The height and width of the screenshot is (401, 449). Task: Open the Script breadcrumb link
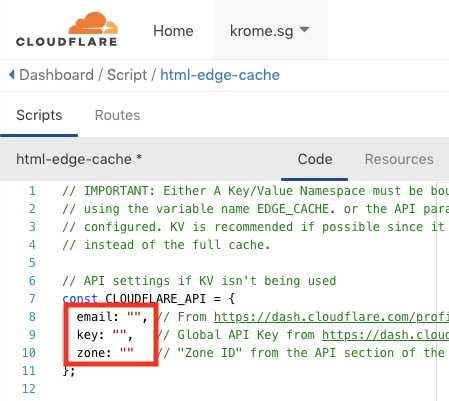(x=127, y=75)
